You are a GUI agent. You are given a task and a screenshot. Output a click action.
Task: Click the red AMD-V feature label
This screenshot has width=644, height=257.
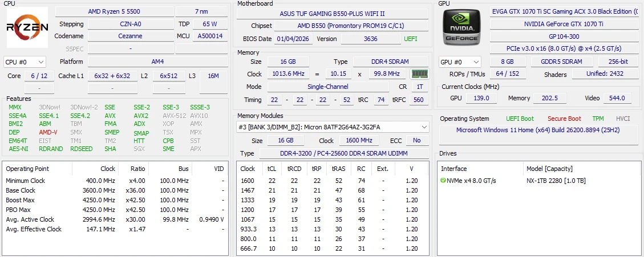pyautogui.click(x=48, y=132)
